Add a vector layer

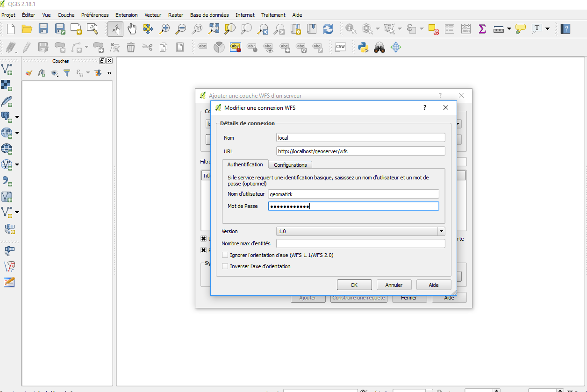pos(7,70)
